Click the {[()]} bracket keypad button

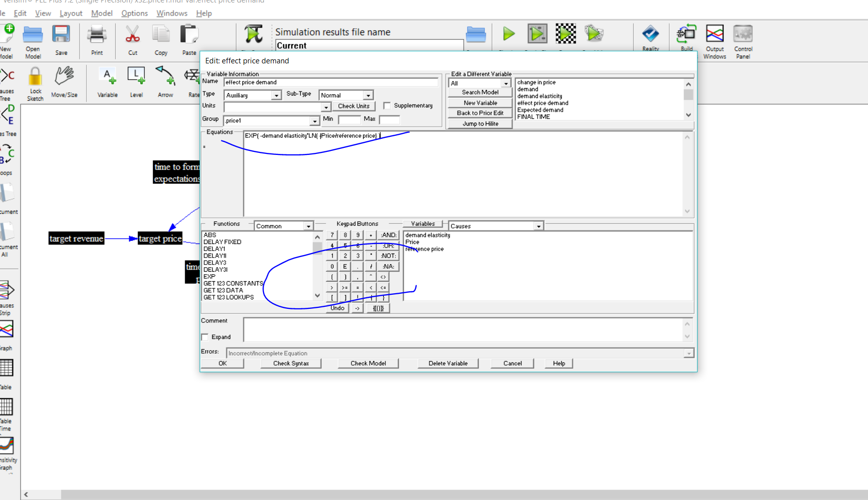[x=378, y=308]
